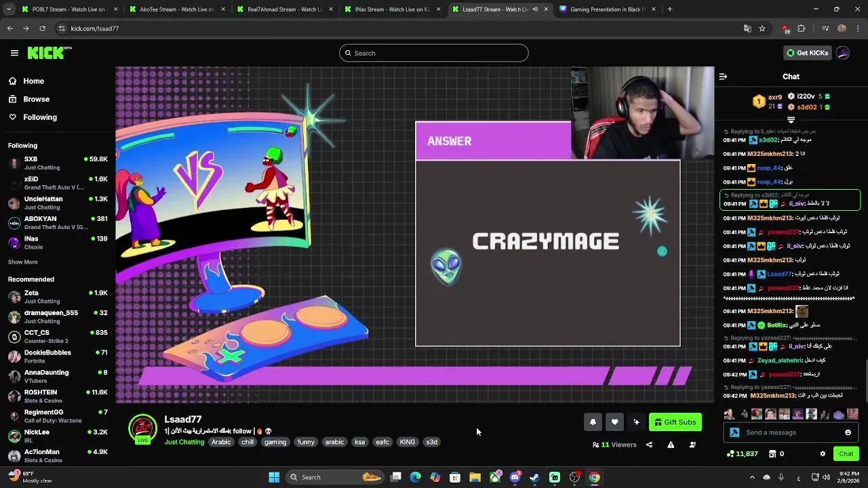Toggle the heart follow button
Viewport: 868px width, 488px height.
(x=614, y=422)
